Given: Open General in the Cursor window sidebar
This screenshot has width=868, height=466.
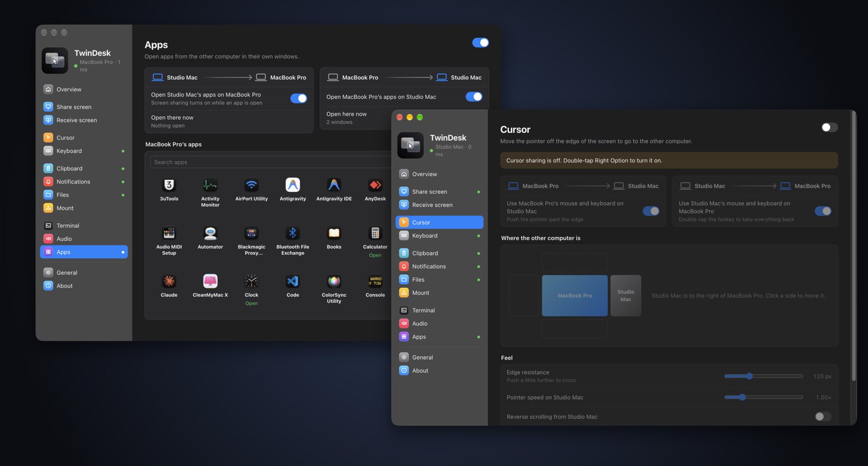Looking at the screenshot, I should 439,358.
